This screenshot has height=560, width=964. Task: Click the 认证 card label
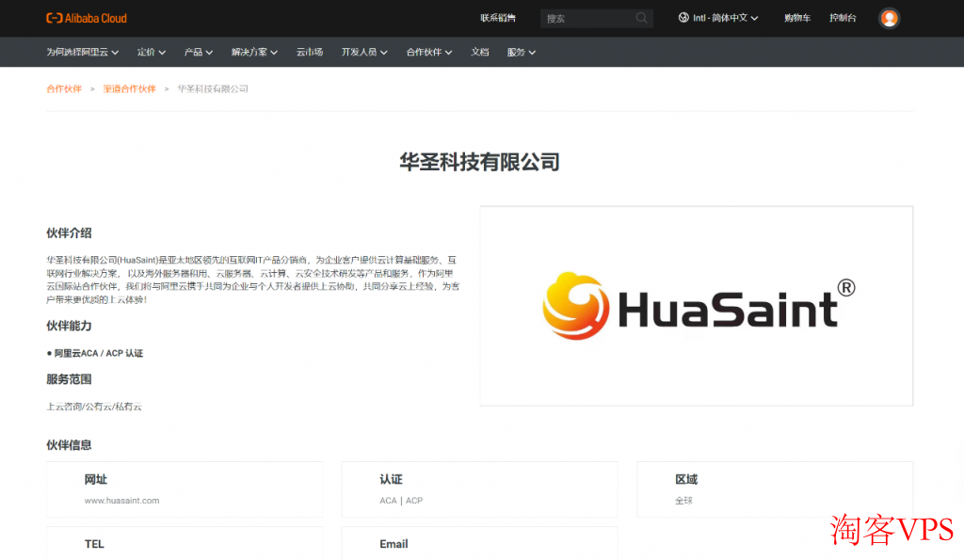391,479
